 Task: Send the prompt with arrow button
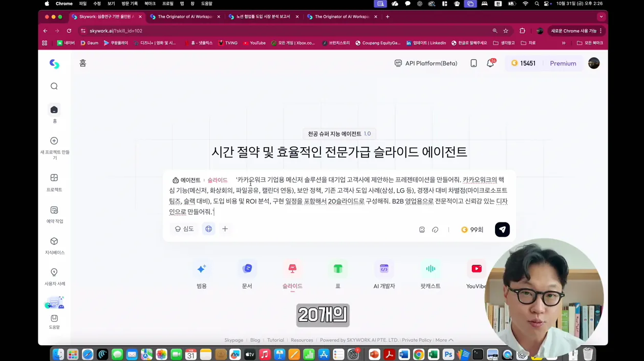click(x=502, y=230)
